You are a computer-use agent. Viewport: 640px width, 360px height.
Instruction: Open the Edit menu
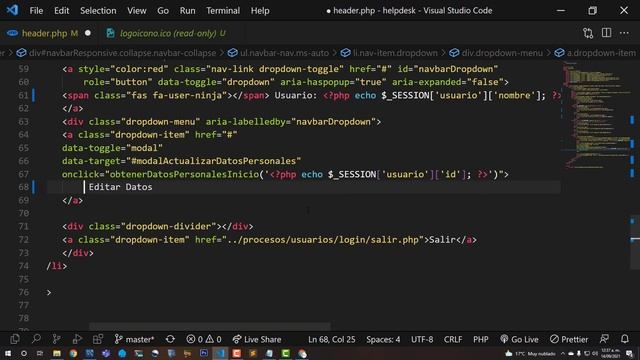pyautogui.click(x=61, y=11)
